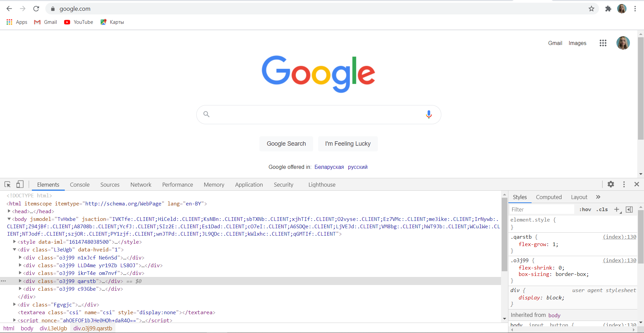Bookmark this page with the star icon

click(x=591, y=9)
